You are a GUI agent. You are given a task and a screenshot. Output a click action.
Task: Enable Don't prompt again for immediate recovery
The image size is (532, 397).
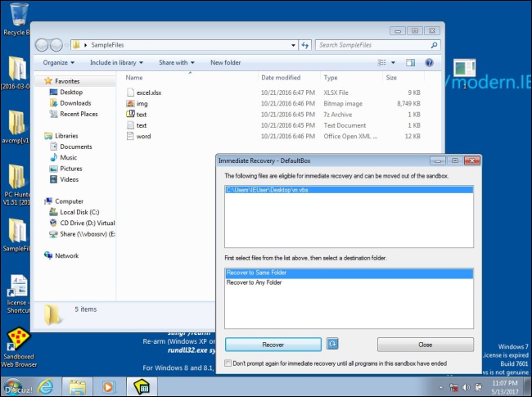click(x=228, y=363)
